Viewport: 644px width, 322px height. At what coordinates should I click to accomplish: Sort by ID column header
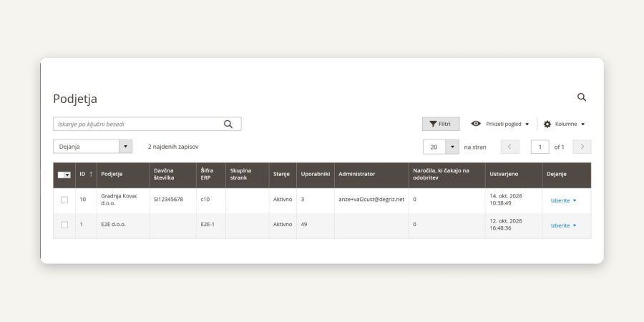(x=86, y=174)
